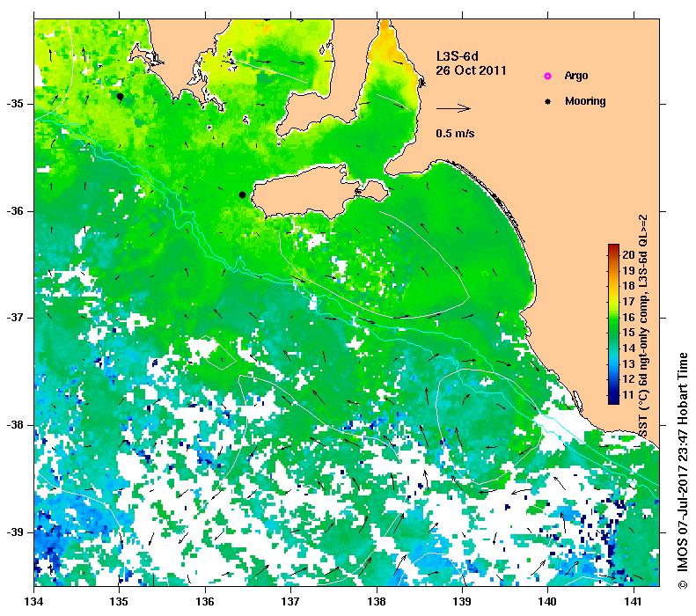Image resolution: width=696 pixels, height=616 pixels.
Task: Click the colorbar value 13
Action: coord(628,363)
